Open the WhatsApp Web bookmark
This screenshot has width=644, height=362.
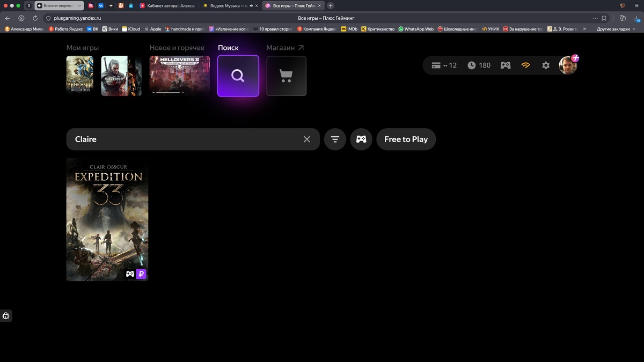[x=416, y=29]
